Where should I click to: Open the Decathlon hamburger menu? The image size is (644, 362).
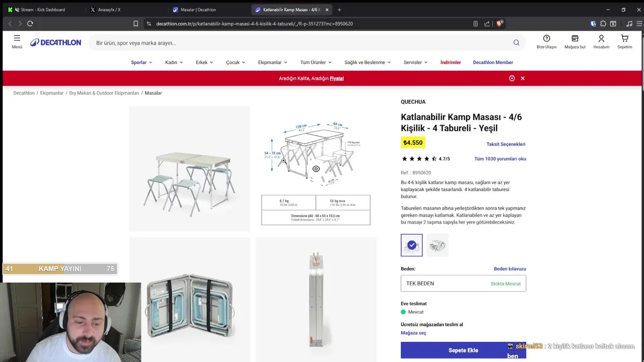pyautogui.click(x=17, y=41)
